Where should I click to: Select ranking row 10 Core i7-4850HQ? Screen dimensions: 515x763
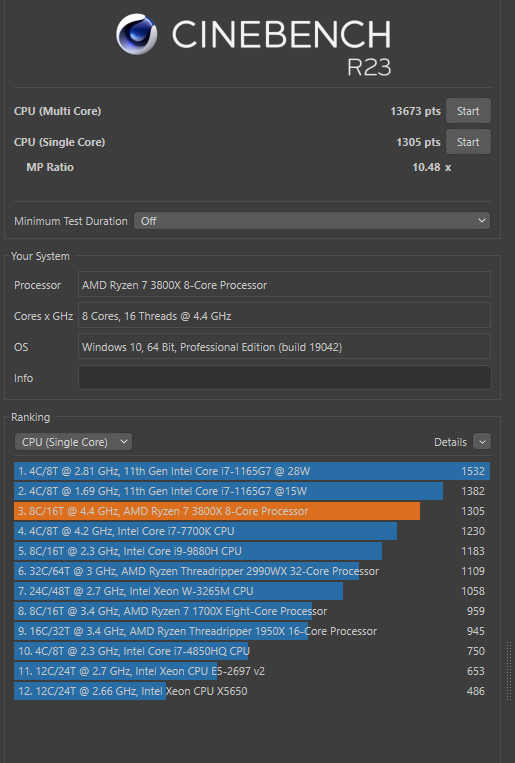pos(252,651)
